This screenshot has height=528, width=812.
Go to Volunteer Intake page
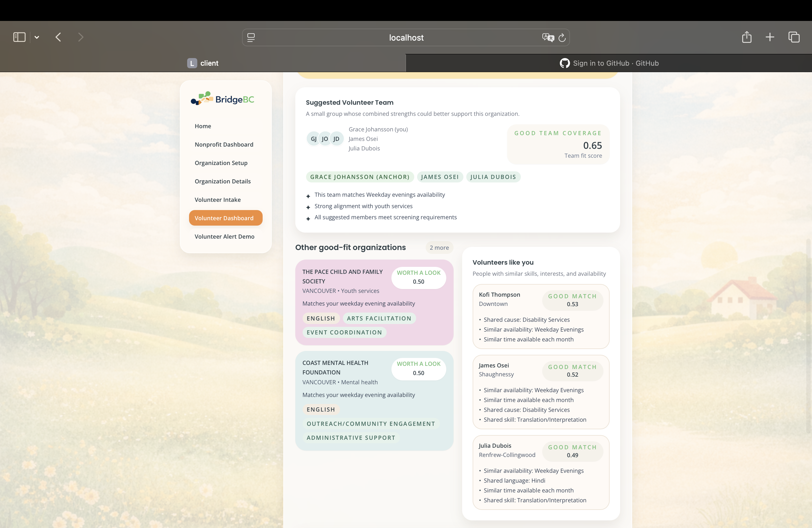217,200
